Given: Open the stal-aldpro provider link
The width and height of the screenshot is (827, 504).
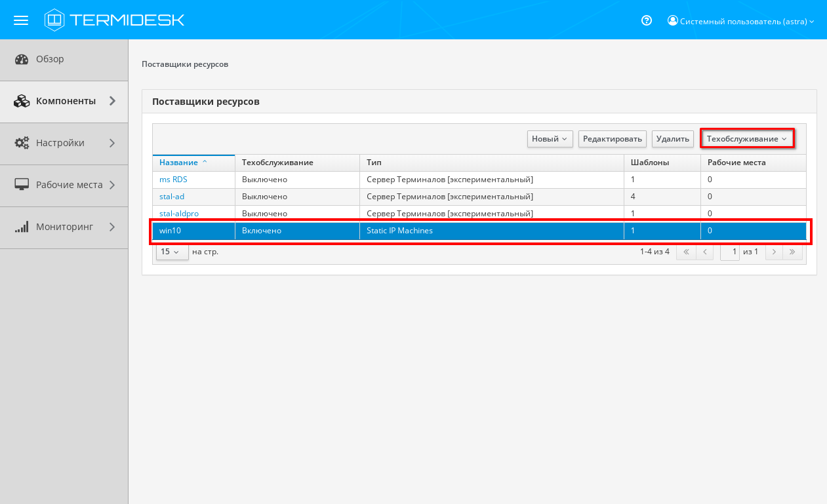Looking at the screenshot, I should pos(178,214).
